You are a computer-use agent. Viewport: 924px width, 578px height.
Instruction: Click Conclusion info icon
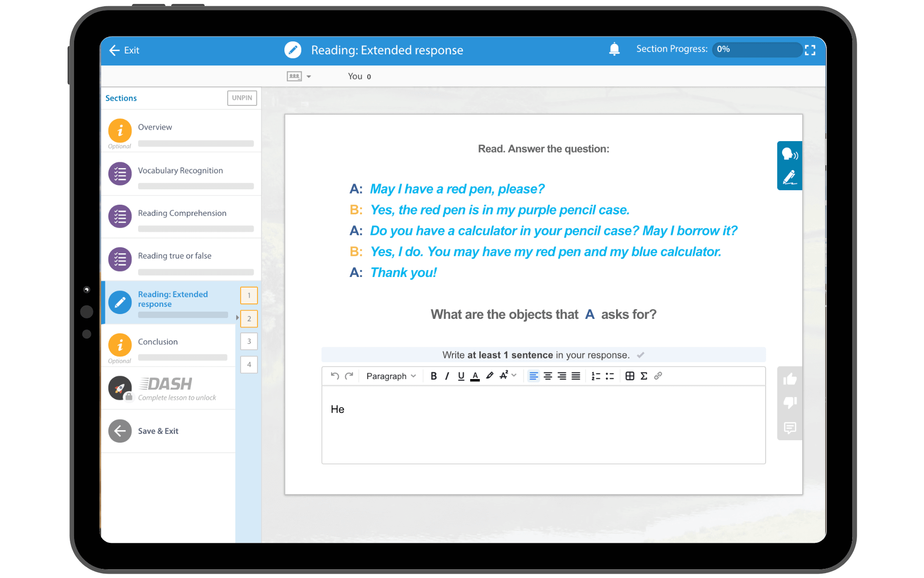[x=120, y=345]
